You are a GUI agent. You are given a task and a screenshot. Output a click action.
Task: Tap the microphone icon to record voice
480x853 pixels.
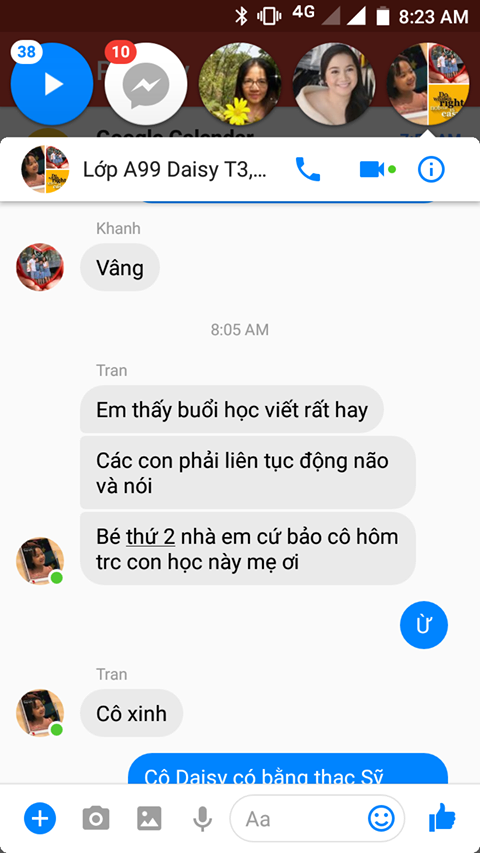(202, 818)
